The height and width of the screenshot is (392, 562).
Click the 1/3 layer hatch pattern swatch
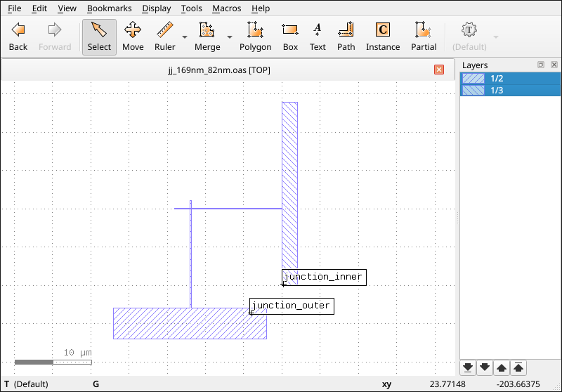pyautogui.click(x=473, y=91)
